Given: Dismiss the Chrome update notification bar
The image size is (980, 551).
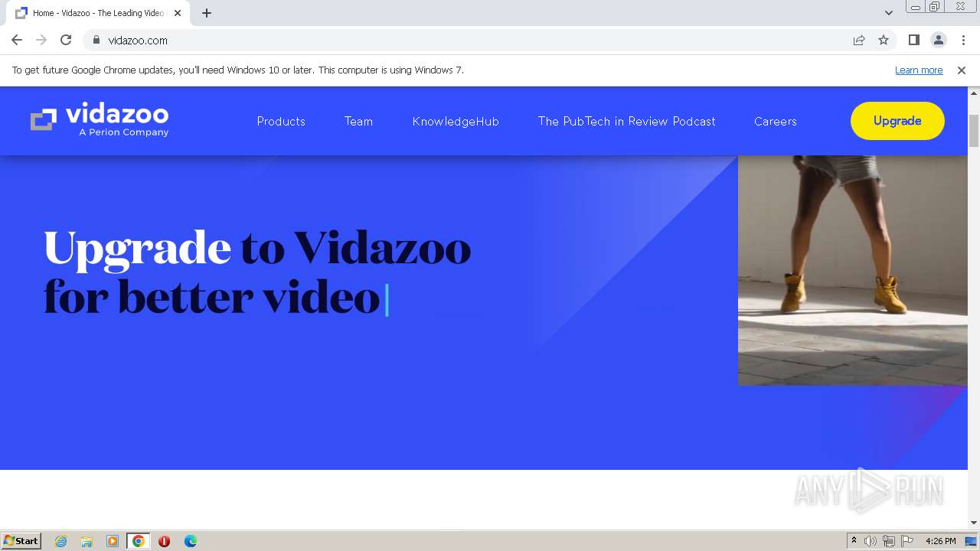Looking at the screenshot, I should pos(962,70).
